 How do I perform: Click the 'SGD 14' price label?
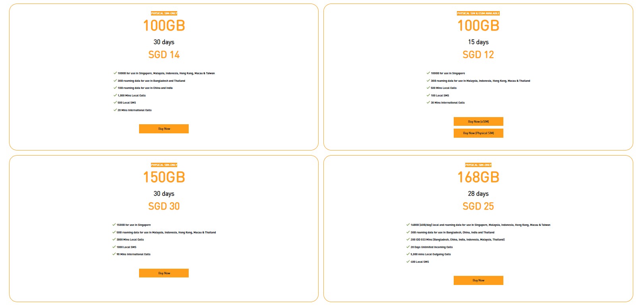pos(164,54)
